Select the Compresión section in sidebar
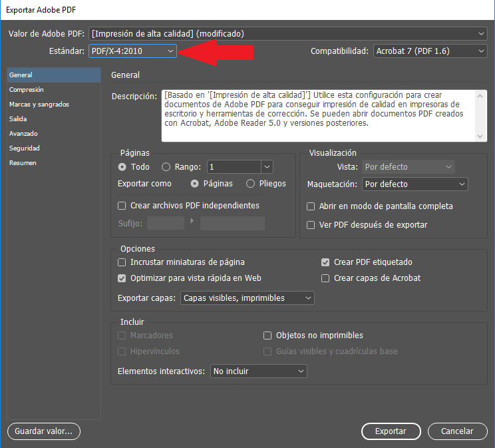 pos(27,90)
